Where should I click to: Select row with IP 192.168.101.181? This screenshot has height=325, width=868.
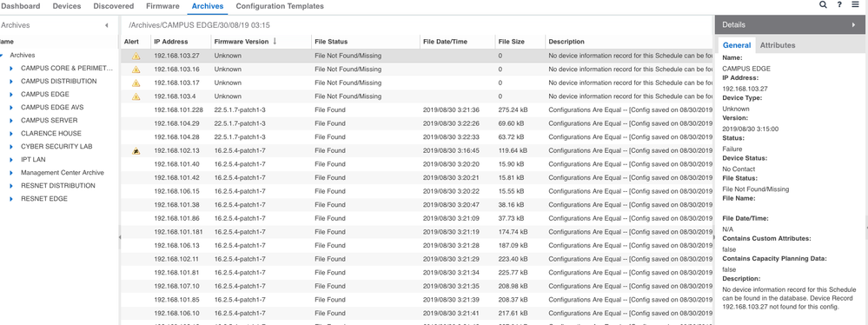click(417, 232)
